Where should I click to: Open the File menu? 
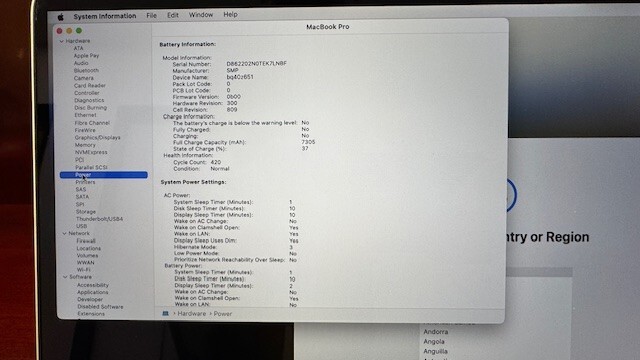(x=151, y=16)
